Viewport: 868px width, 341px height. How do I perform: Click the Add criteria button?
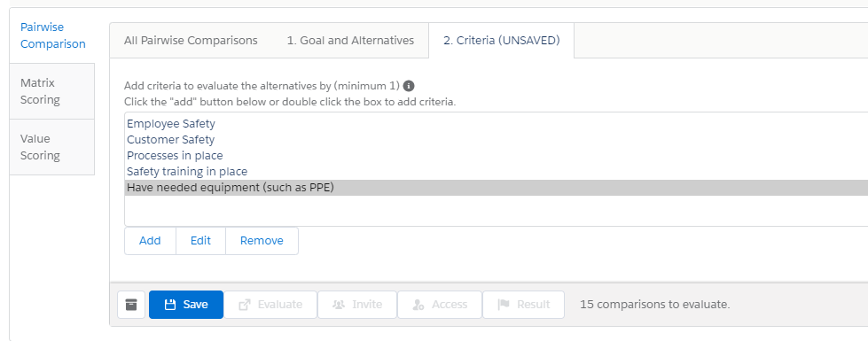(150, 241)
